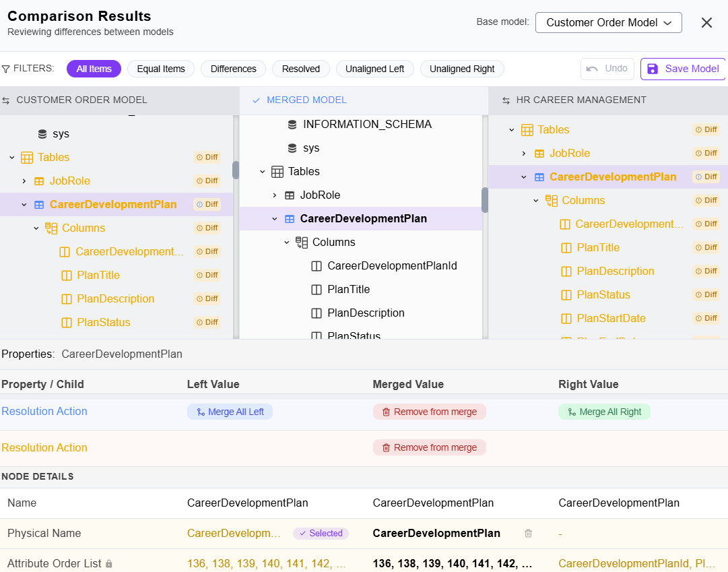Click PlanTitle column icon in left panel

tap(67, 276)
